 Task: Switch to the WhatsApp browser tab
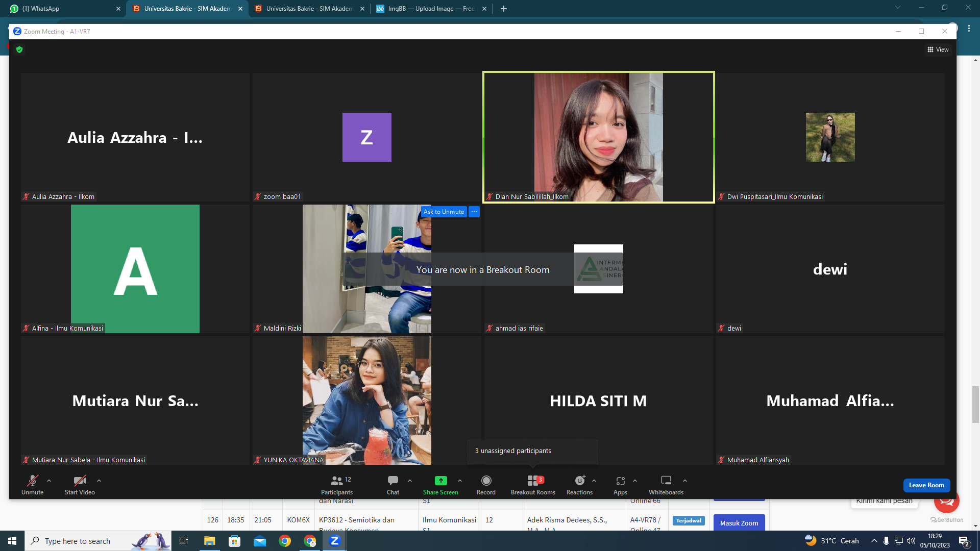tap(63, 9)
